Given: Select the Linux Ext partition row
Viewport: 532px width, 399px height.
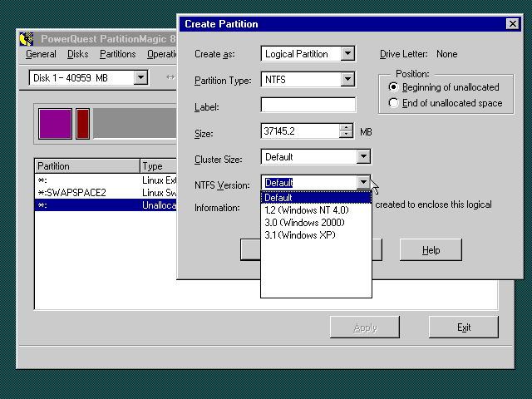Looking at the screenshot, I should (106, 180).
